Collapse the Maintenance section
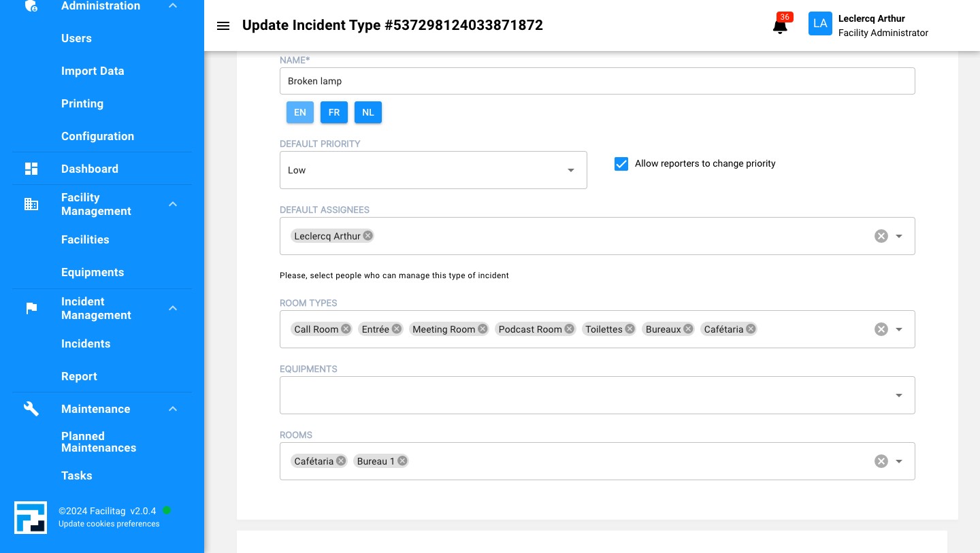Viewport: 980px width, 553px height. click(173, 409)
